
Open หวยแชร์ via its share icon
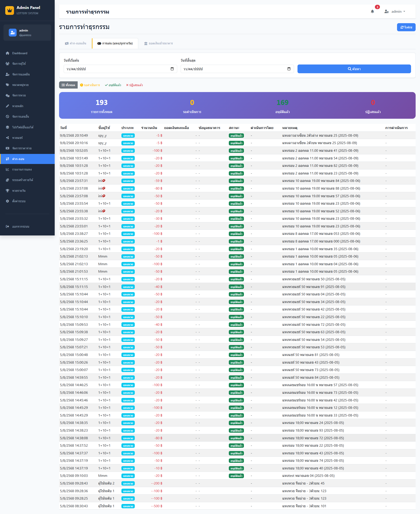pos(7,138)
